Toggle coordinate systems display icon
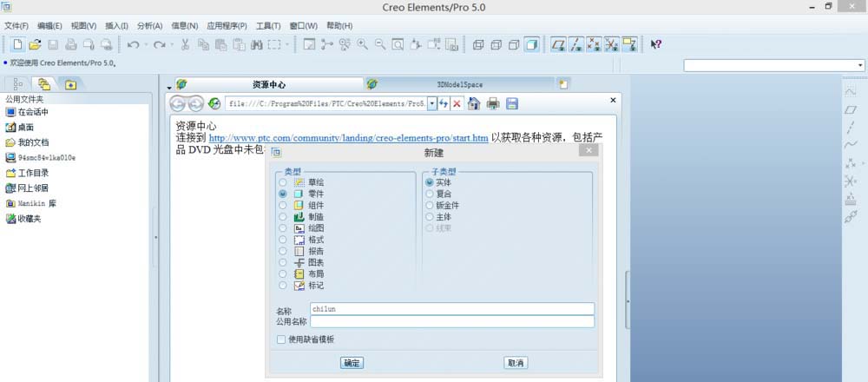 pos(611,45)
